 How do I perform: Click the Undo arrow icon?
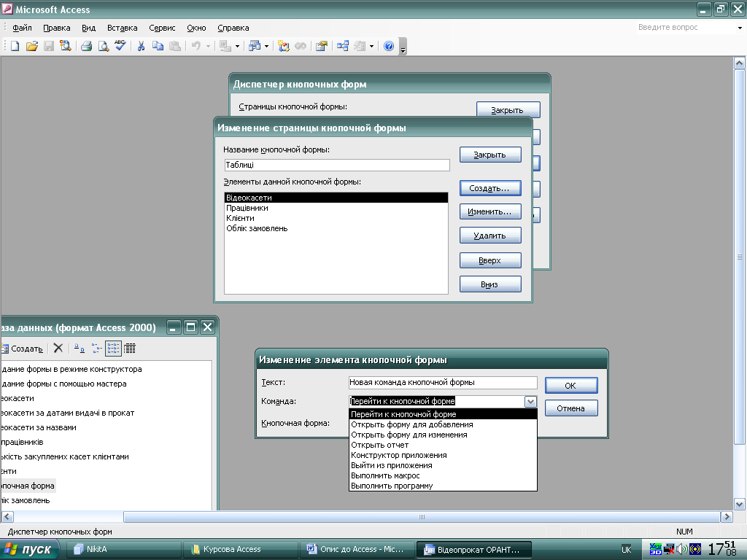point(196,46)
